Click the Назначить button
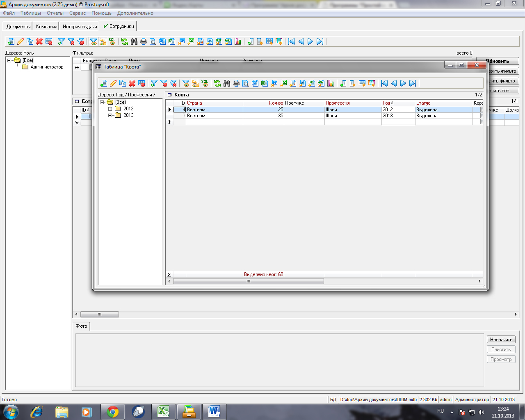The height and width of the screenshot is (420, 525). 501,340
